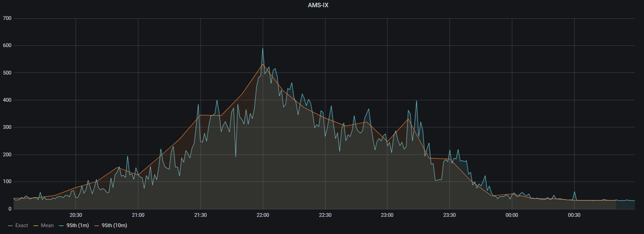
Task: Click the 400 y-axis value label
Action: (x=7, y=100)
